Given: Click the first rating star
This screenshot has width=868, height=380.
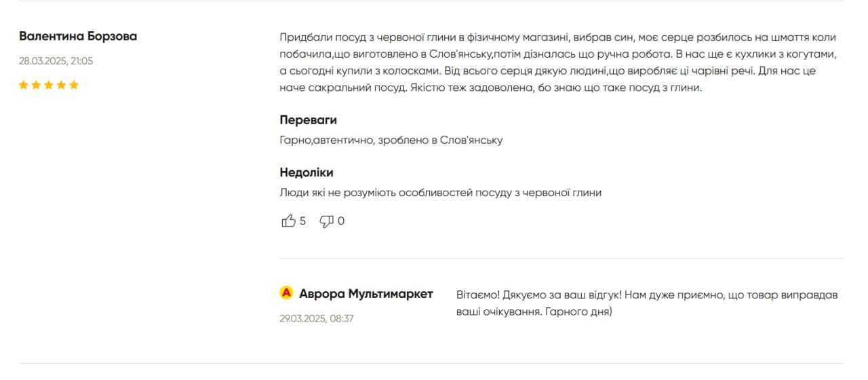Looking at the screenshot, I should pos(24,85).
